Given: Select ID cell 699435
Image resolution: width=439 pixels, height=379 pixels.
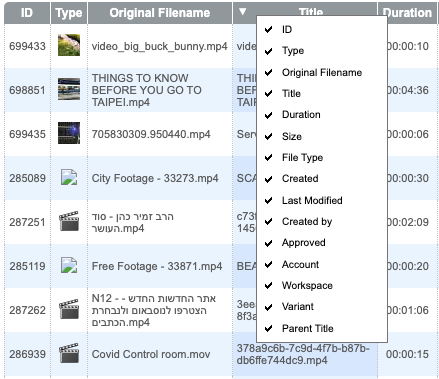Looking at the screenshot, I should point(27,134).
